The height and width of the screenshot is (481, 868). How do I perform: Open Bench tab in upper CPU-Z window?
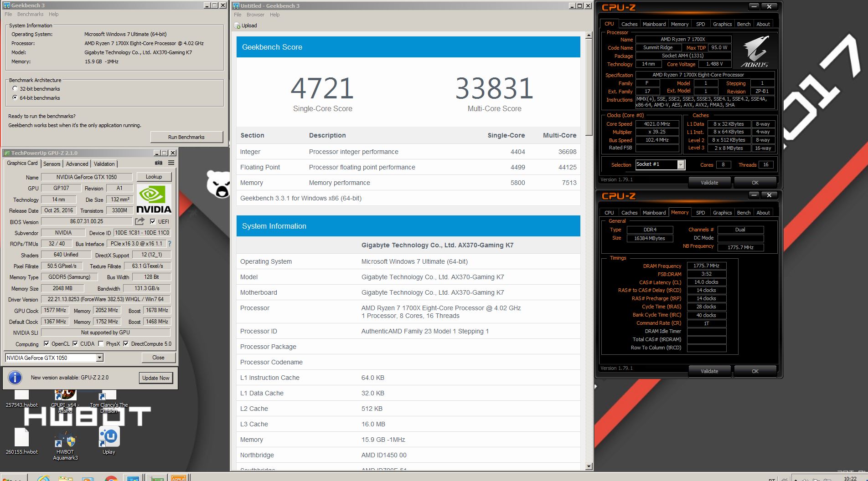(744, 24)
